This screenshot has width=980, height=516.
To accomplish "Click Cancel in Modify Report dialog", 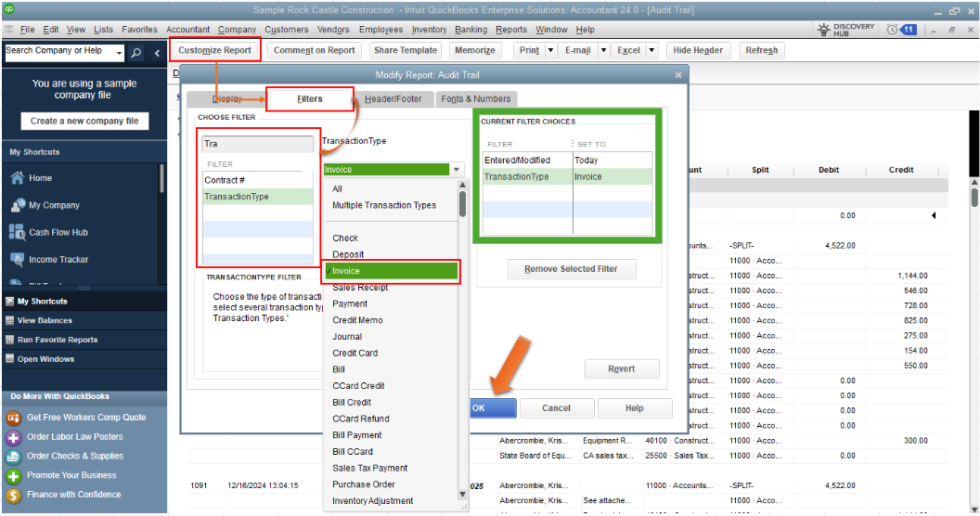I will (556, 408).
